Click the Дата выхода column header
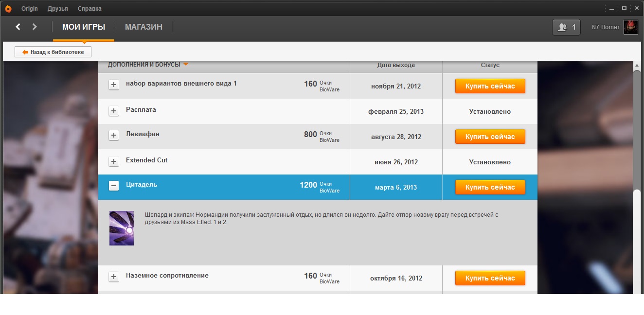 pos(396,65)
